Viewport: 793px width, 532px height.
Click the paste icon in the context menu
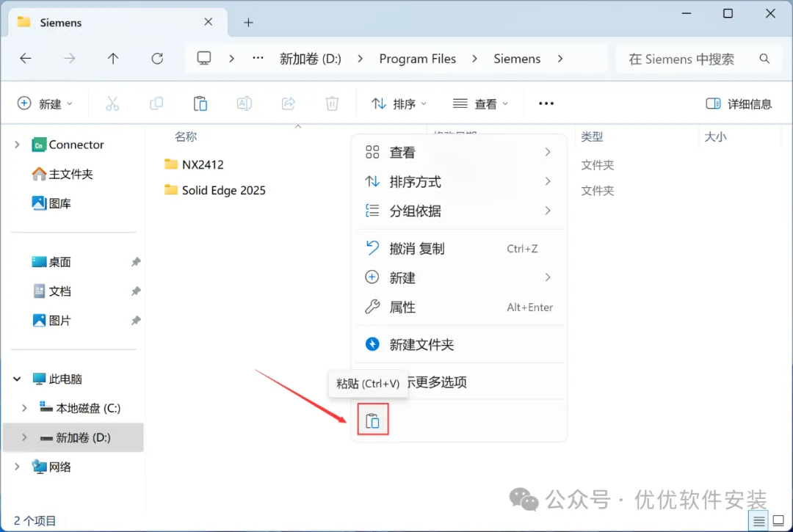click(373, 420)
